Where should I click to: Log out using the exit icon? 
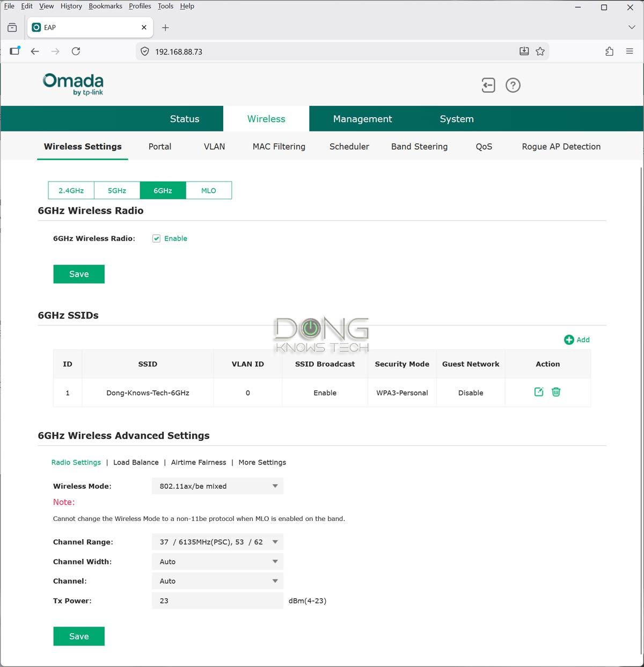tap(488, 85)
